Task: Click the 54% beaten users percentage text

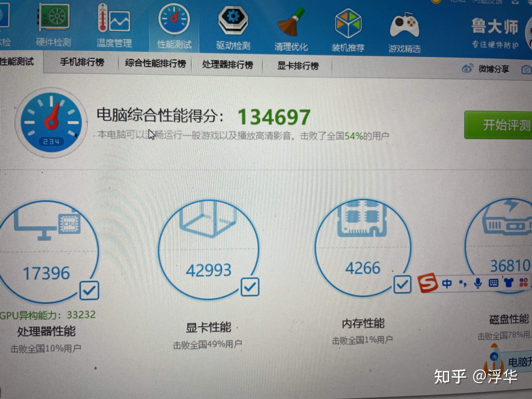Action: click(x=353, y=136)
